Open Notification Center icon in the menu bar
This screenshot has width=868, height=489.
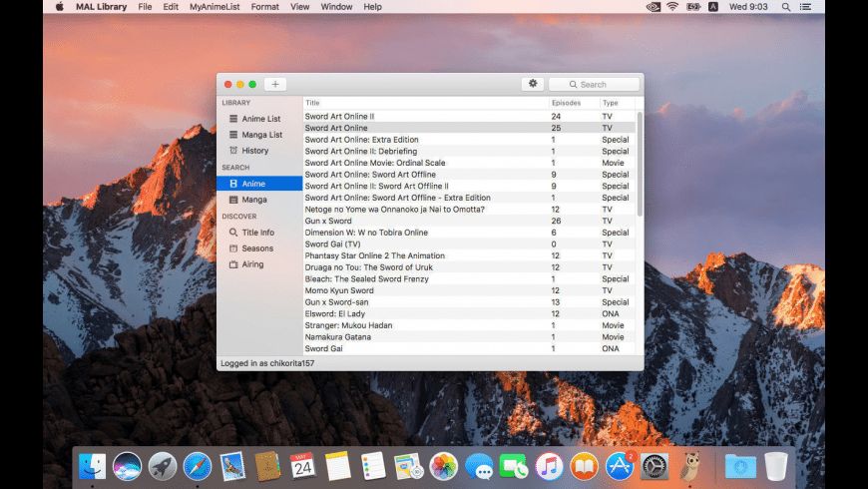[x=805, y=7]
